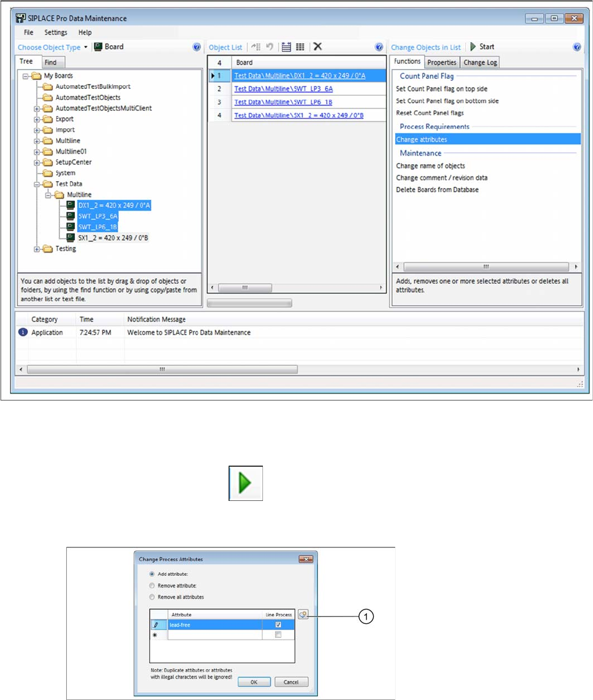Viewport: 593px width, 700px height.
Task: Click the X icon to clear Object List
Action: point(317,46)
